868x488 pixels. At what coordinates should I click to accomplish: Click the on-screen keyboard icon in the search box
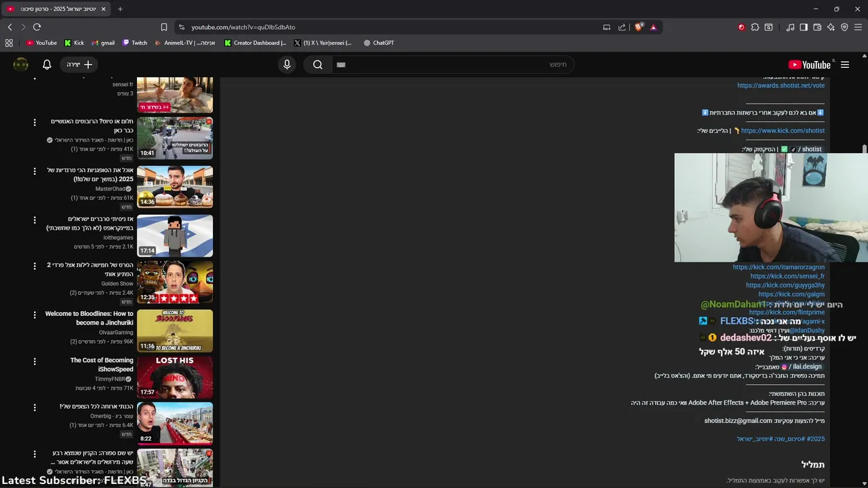[x=341, y=64]
